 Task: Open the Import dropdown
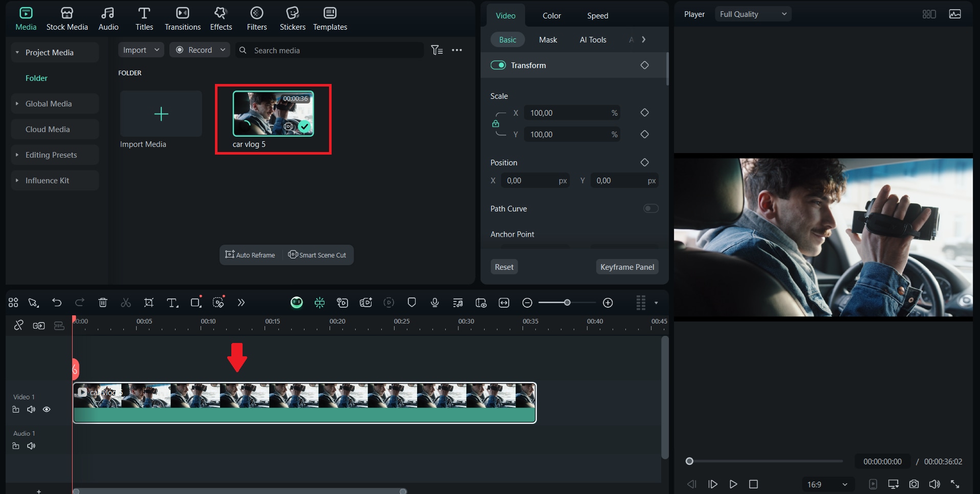pyautogui.click(x=141, y=50)
